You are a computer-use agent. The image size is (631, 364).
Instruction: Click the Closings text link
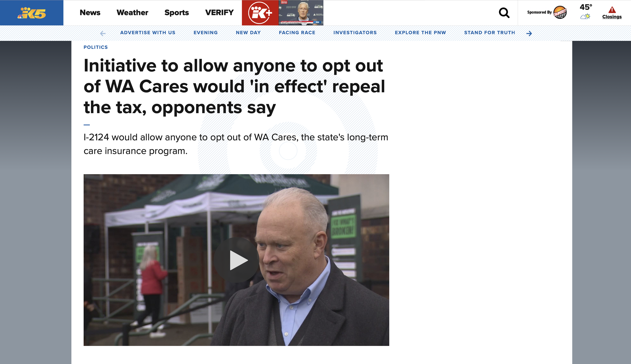point(612,17)
